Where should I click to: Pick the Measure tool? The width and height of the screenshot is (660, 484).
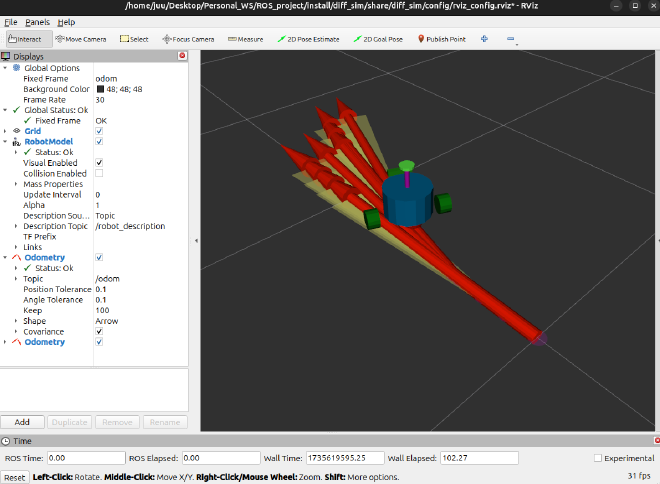coord(245,39)
